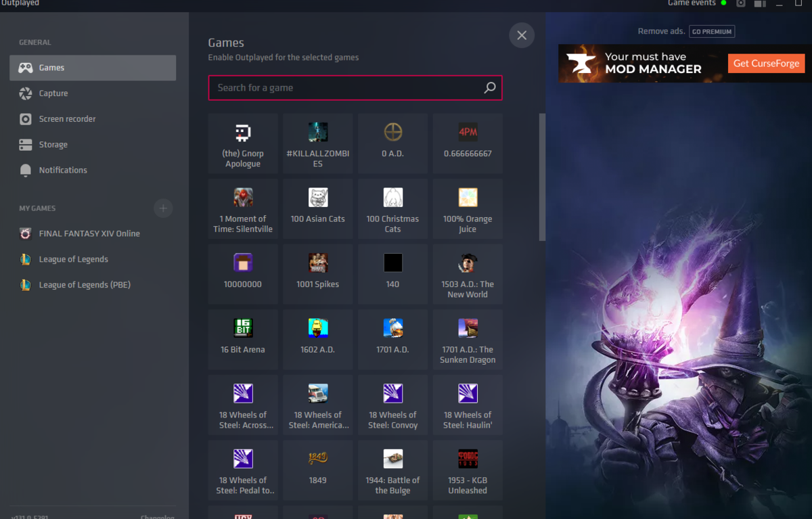
Task: Select the 100 Christmas Cats tile
Action: (x=392, y=208)
